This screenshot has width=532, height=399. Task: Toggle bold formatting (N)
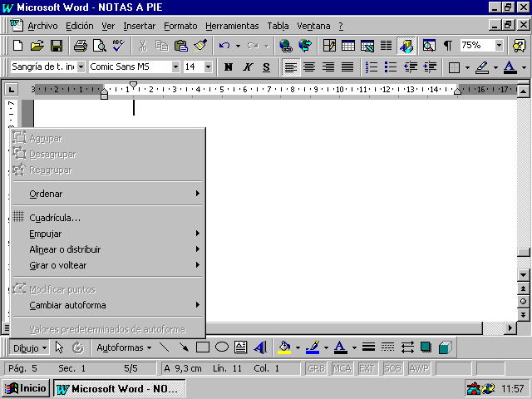click(229, 67)
